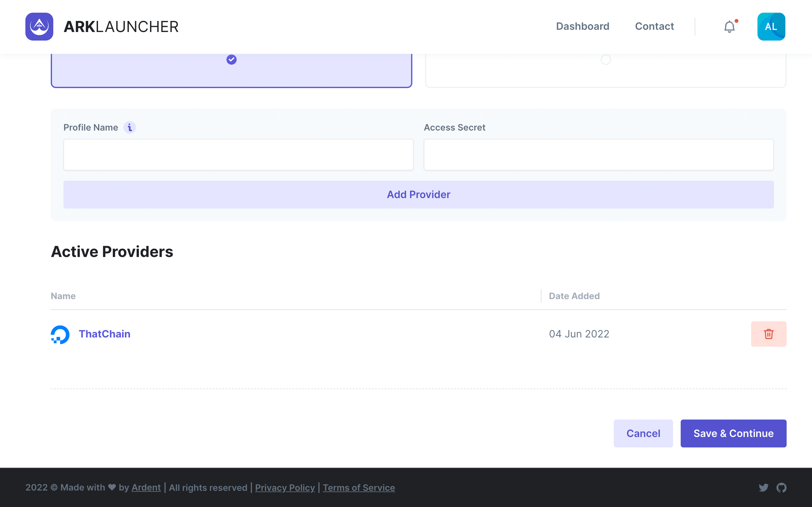This screenshot has width=812, height=507.
Task: Open the Terms of Service link
Action: point(359,488)
